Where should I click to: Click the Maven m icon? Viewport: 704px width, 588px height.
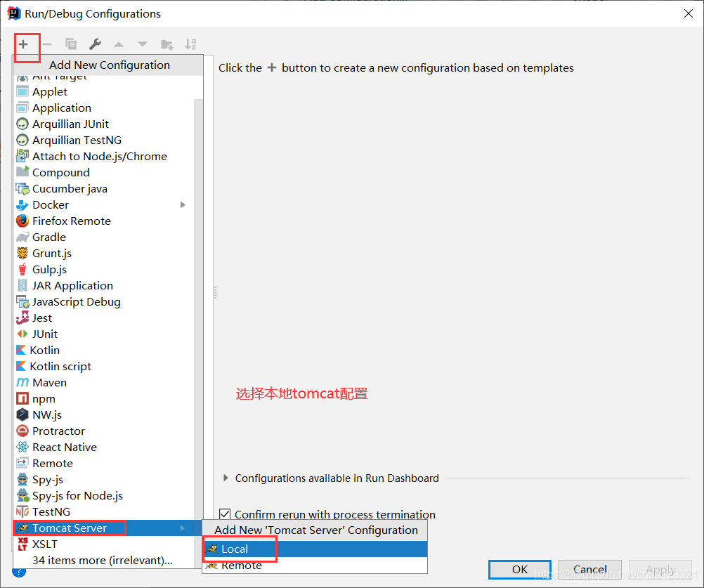pos(22,382)
